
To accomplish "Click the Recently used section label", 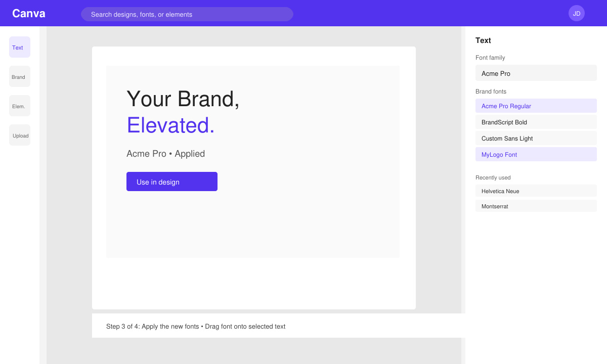I will [x=493, y=177].
